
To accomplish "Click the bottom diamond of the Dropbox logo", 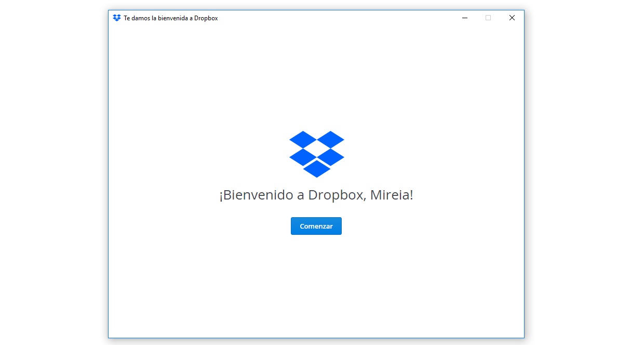I will 316,170.
